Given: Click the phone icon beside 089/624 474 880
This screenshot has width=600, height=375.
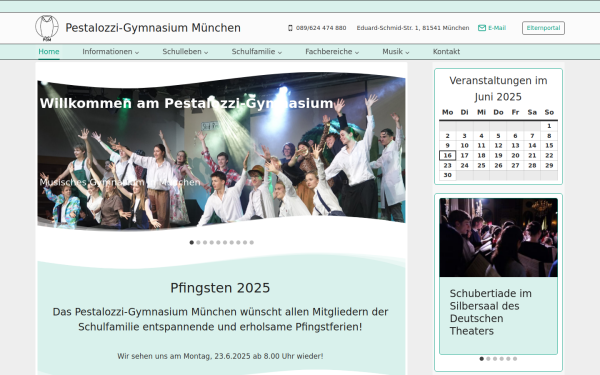Looking at the screenshot, I should pyautogui.click(x=290, y=28).
